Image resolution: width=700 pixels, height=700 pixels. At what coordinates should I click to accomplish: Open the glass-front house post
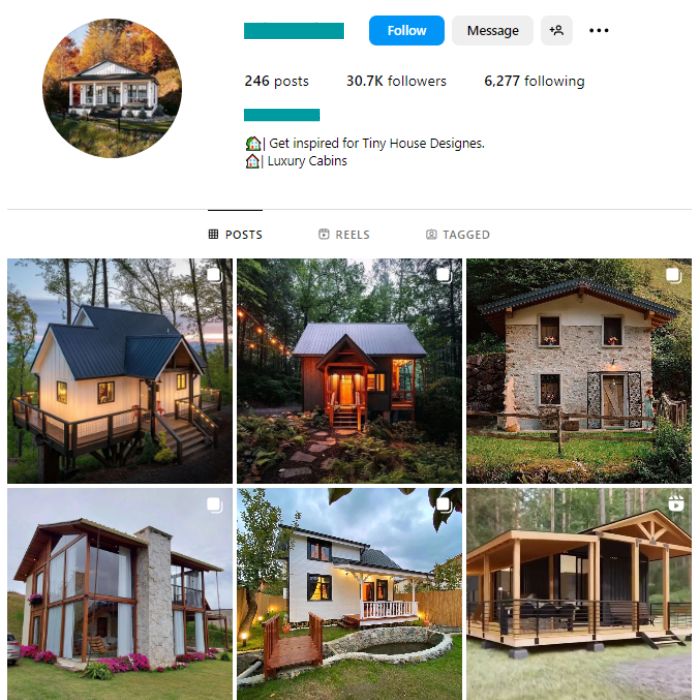coord(120,594)
